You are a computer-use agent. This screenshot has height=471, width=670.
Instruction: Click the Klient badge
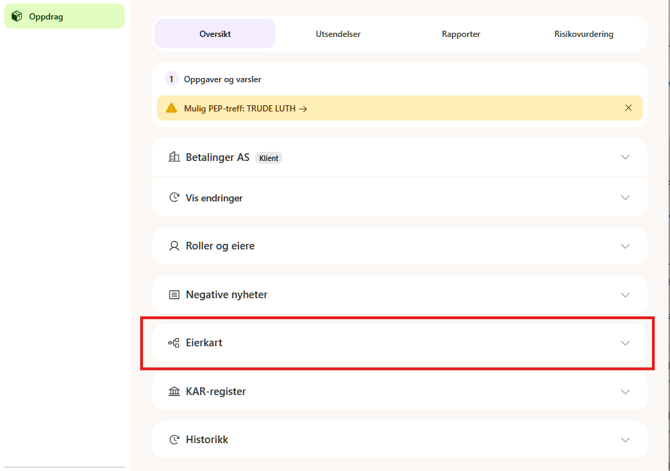click(x=269, y=158)
